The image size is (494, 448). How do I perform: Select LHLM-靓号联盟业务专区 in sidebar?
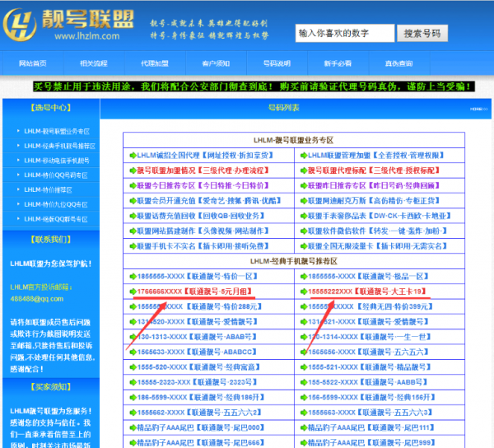coord(57,132)
